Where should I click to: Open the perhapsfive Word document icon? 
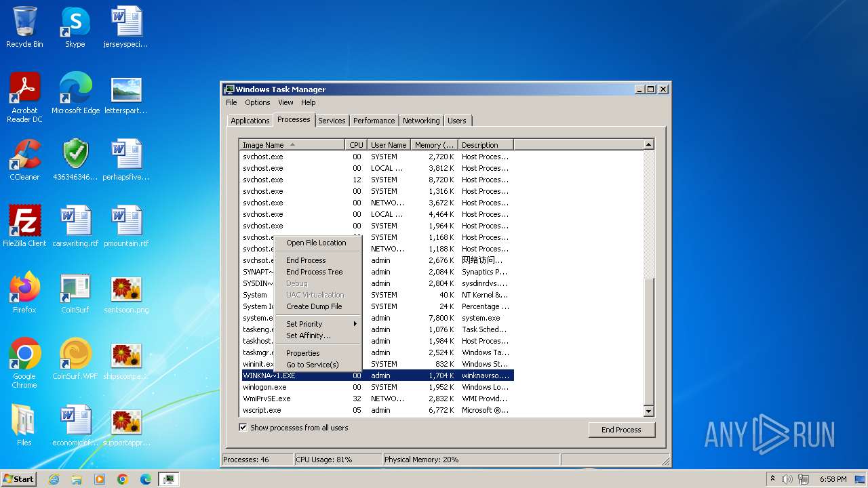pyautogui.click(x=126, y=159)
